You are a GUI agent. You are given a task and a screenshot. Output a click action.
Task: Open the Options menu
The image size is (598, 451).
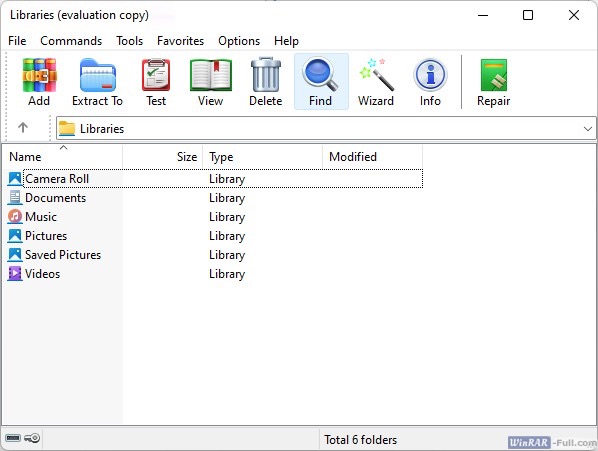point(239,41)
